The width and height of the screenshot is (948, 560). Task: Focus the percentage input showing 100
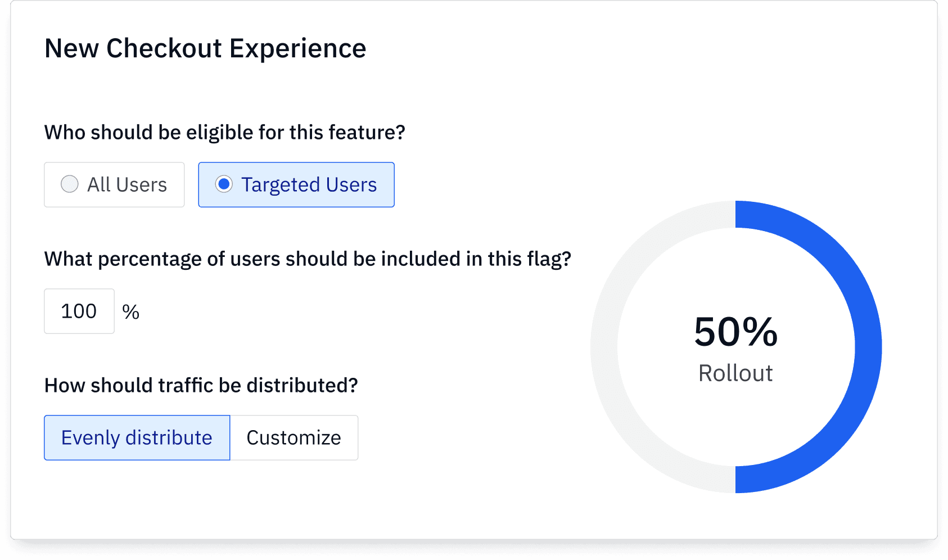[79, 311]
